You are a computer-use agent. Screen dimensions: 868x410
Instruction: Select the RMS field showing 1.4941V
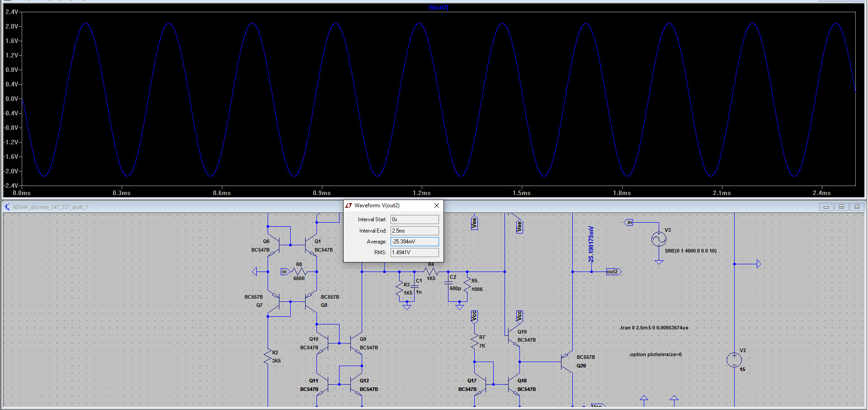(x=415, y=253)
